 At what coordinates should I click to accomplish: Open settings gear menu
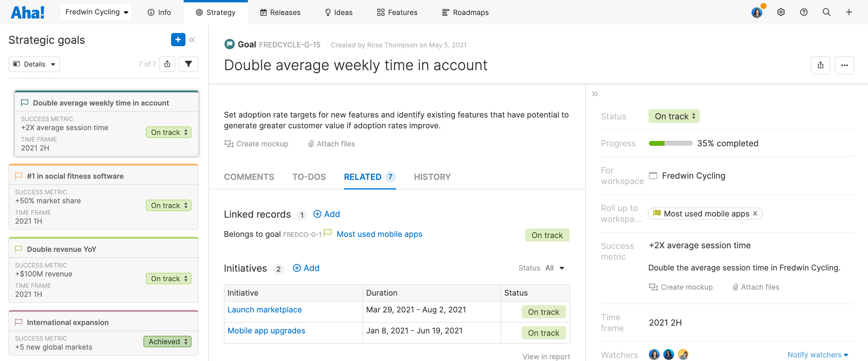click(x=781, y=12)
